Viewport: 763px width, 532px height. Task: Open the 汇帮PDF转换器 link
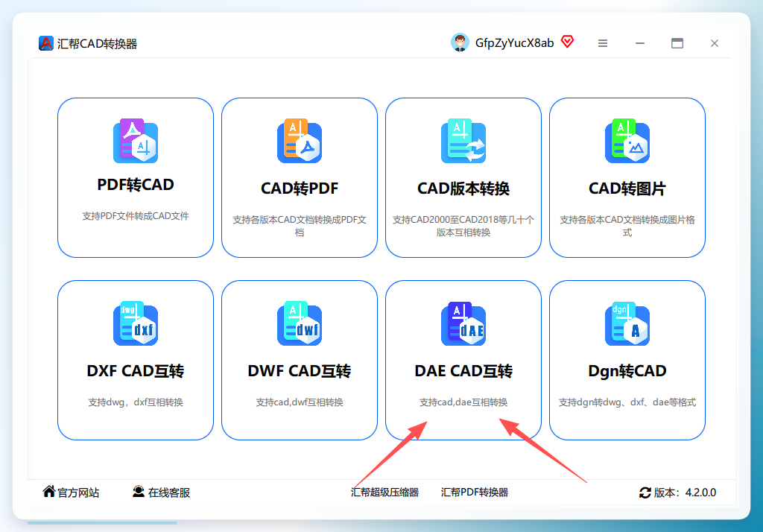pos(475,492)
